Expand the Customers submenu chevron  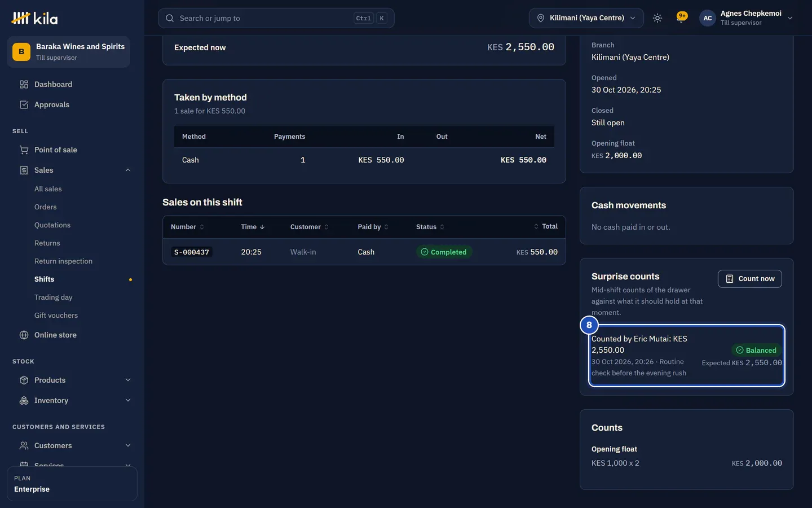point(128,446)
